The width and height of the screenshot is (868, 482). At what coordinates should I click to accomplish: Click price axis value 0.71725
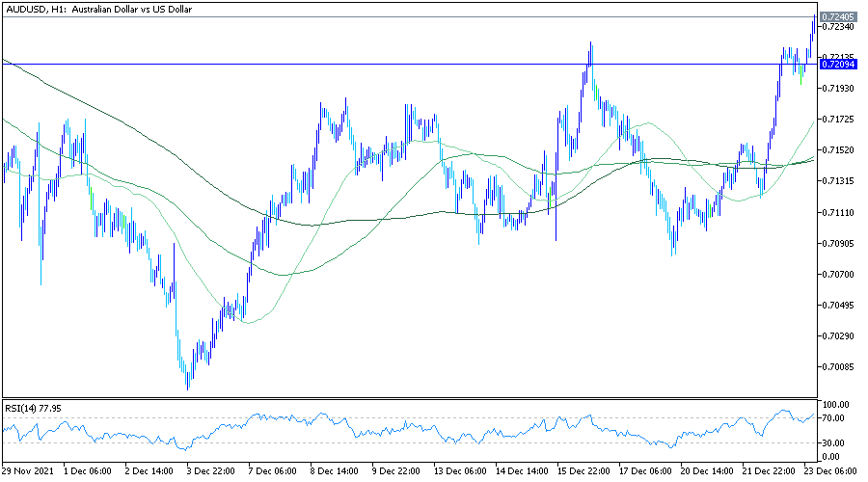(x=837, y=120)
